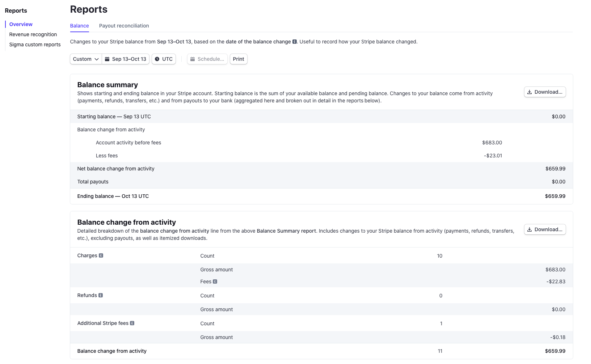Click info icon beside Refunds
The image size is (591, 364).
click(101, 295)
